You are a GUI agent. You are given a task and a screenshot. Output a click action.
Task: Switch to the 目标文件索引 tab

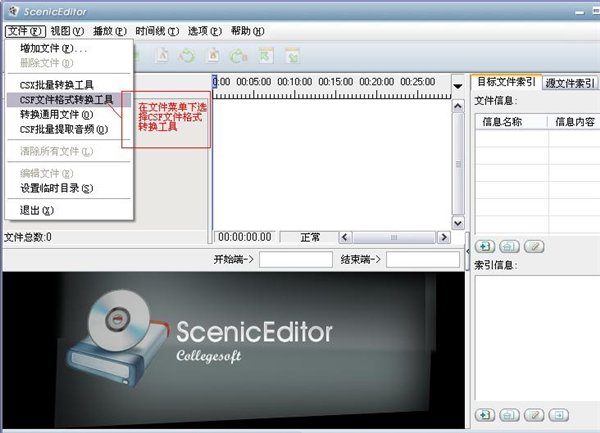tap(506, 82)
